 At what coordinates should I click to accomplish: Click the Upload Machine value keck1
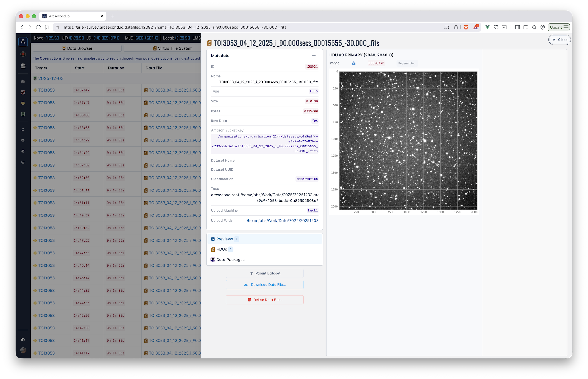point(313,211)
